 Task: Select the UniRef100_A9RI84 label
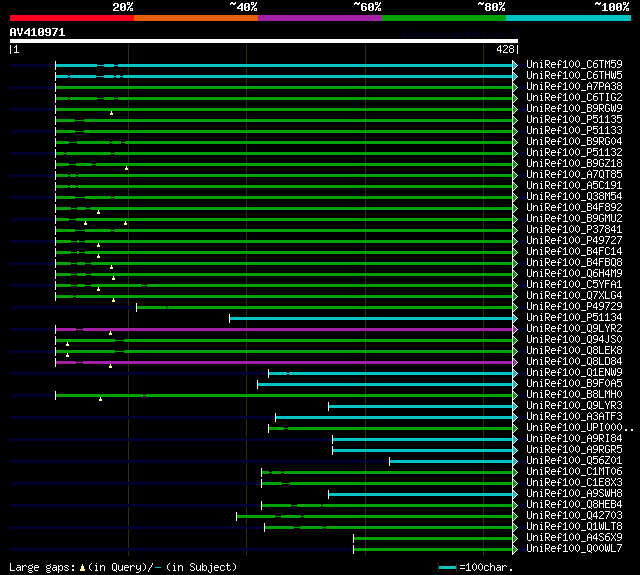(574, 439)
